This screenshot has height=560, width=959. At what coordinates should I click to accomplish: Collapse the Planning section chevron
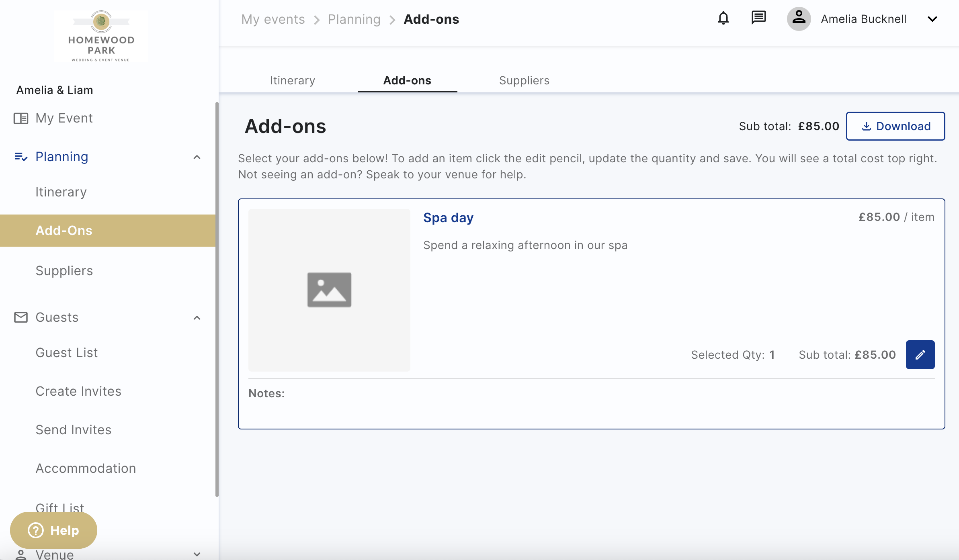(197, 157)
